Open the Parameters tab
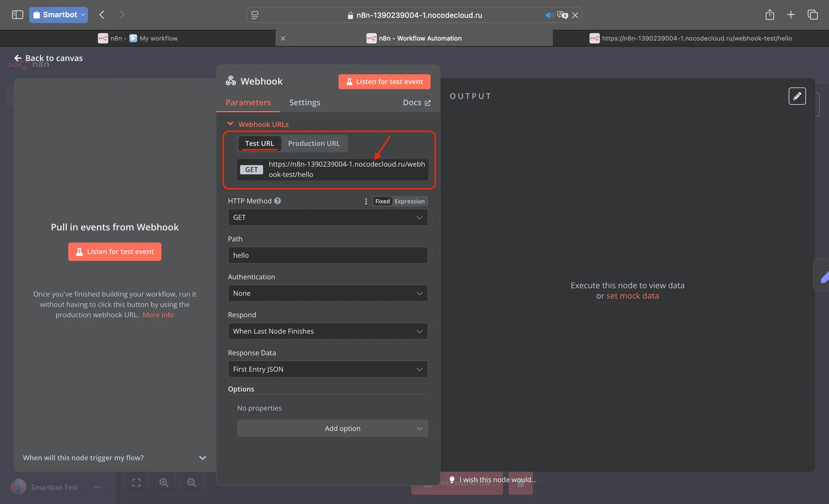Viewport: 829px width, 504px height. 248,103
